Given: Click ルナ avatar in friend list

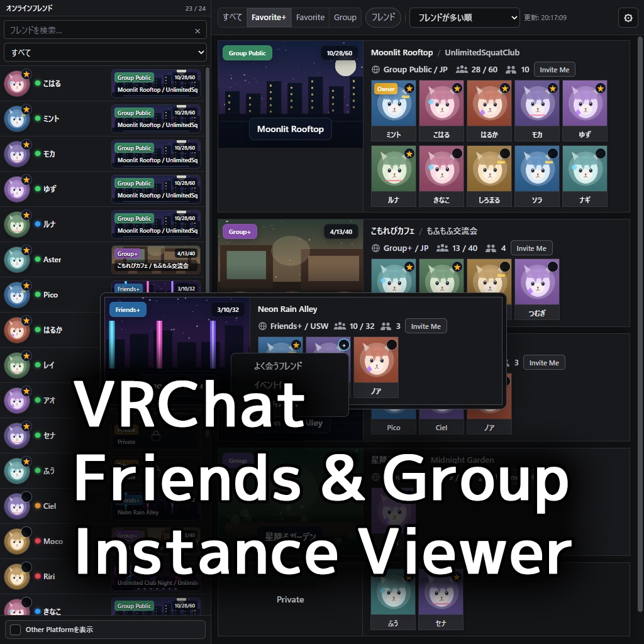Looking at the screenshot, I should 17,225.
